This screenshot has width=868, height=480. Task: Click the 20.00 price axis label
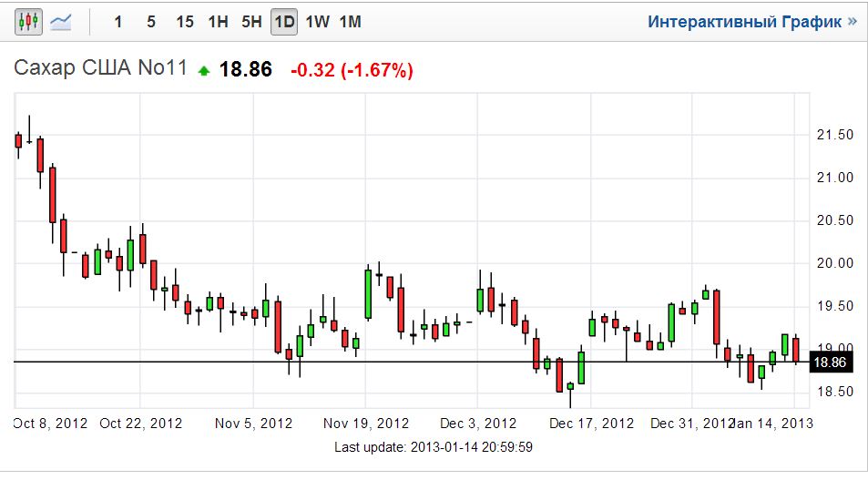(835, 263)
